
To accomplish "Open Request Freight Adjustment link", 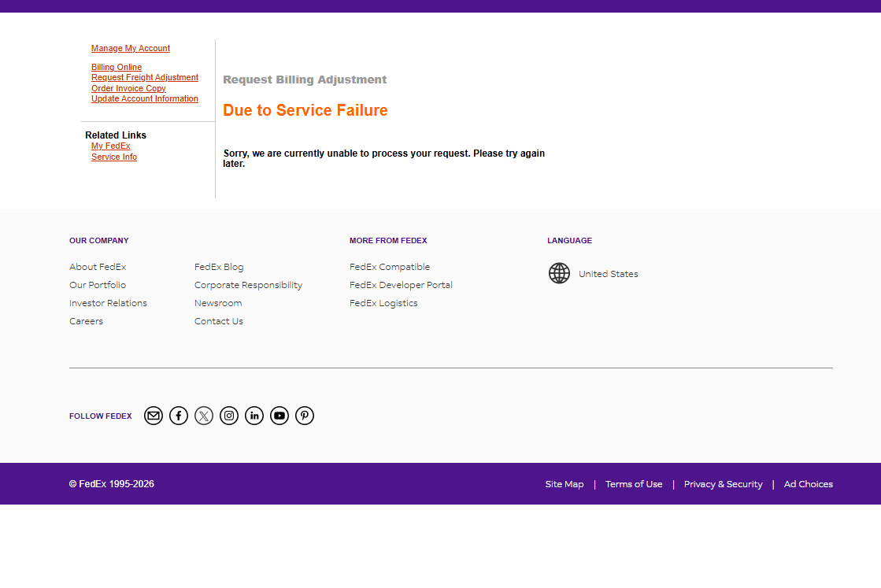I will point(144,77).
